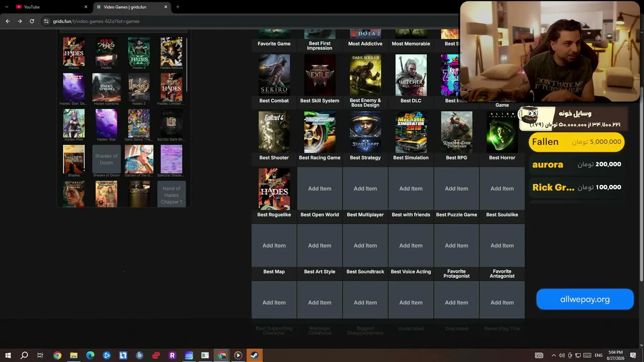
Task: Add an item for Best with friends
Action: point(411,189)
